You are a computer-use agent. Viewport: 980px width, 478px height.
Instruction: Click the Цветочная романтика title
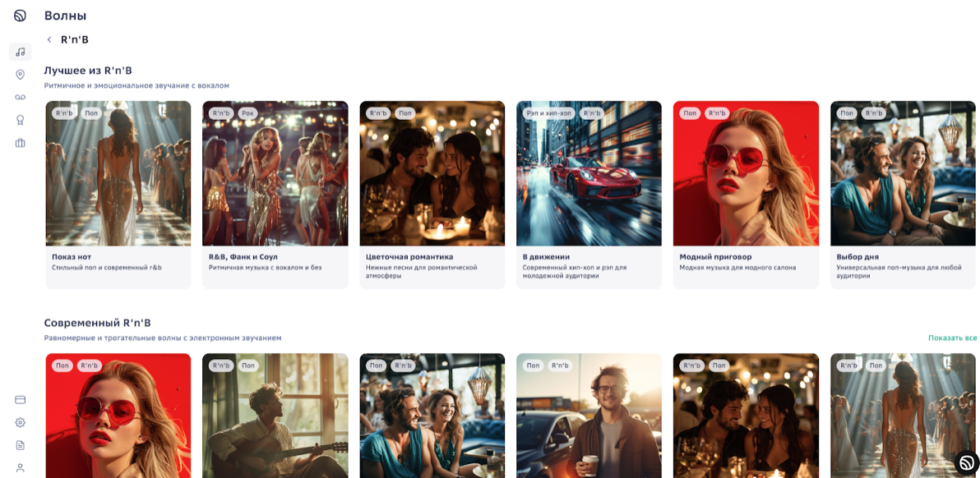409,256
